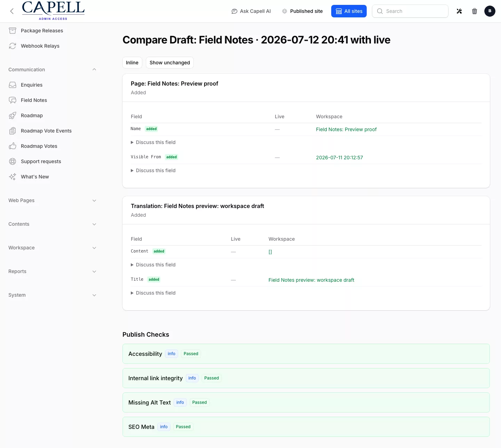Viewport: 501px width, 448px height.
Task: Click the Passed badge on Internal link integrity
Action: [x=212, y=378]
